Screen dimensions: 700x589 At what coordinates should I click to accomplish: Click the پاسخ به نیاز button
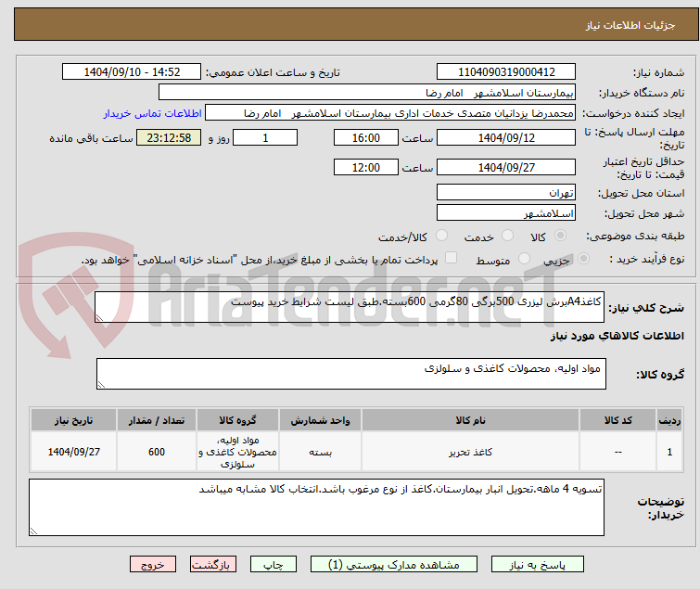point(537,565)
